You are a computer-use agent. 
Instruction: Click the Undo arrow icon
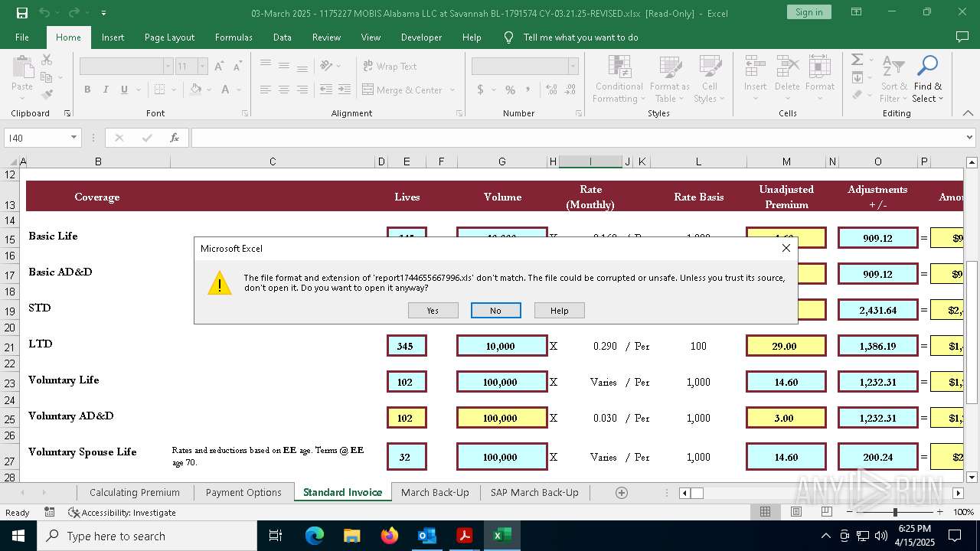(44, 13)
